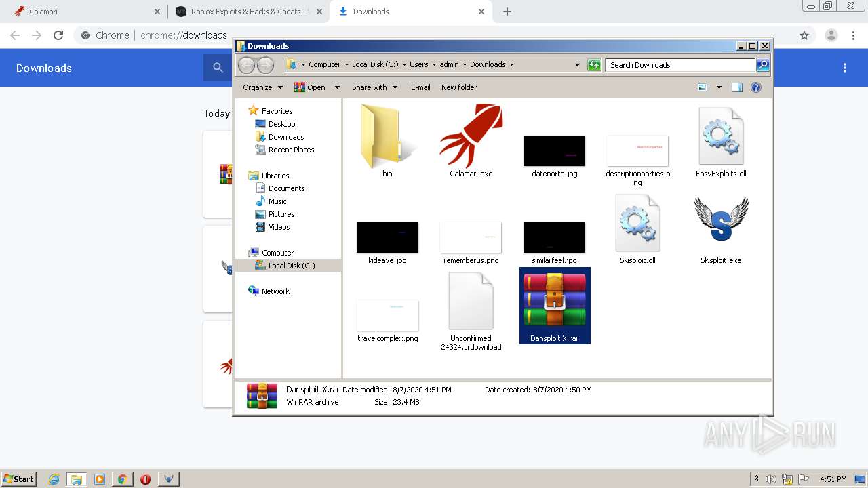Open the Organize dropdown menu
Image resolution: width=868 pixels, height=488 pixels.
click(262, 87)
